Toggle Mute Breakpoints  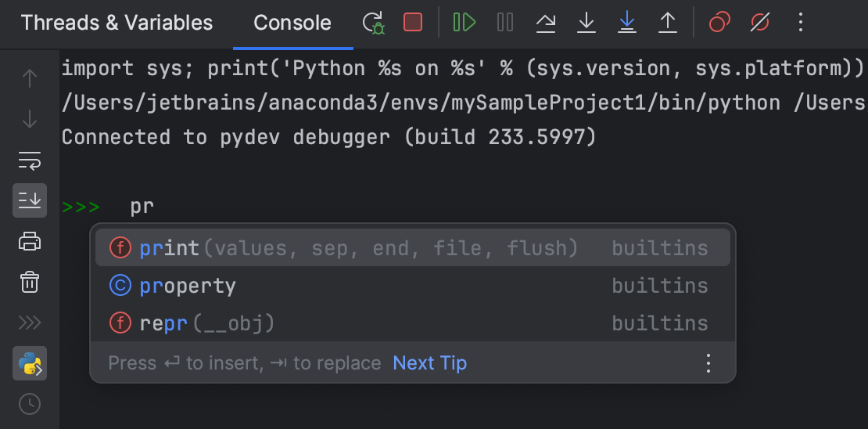[x=760, y=23]
